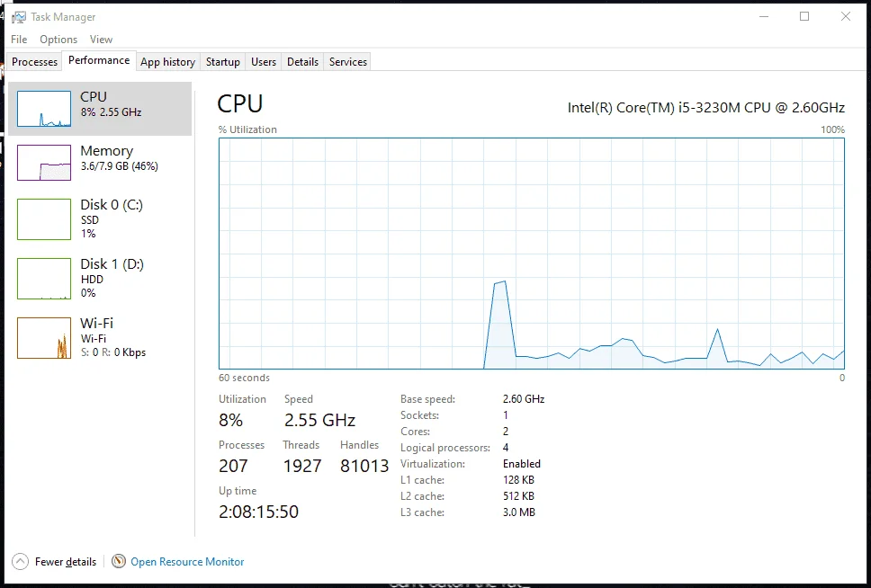Switch to the Processes tab
The width and height of the screenshot is (871, 588).
(x=34, y=62)
